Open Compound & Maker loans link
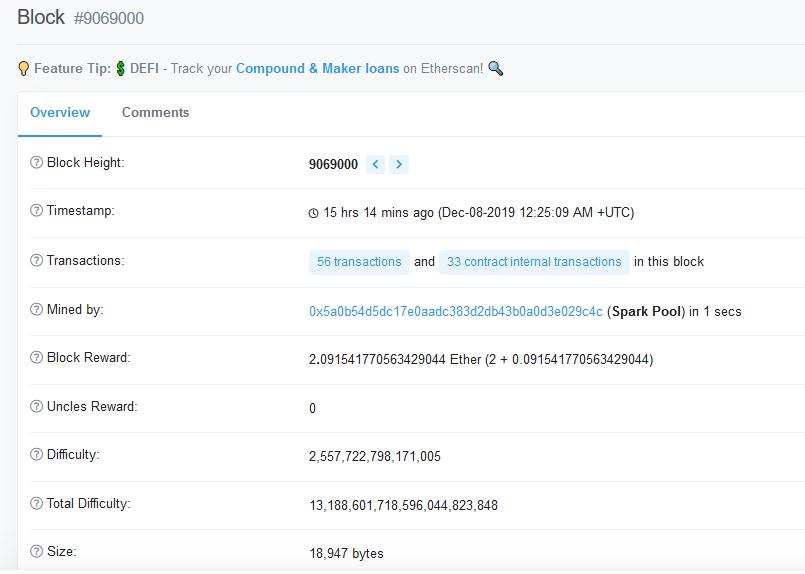Image resolution: width=805 pixels, height=574 pixels. (317, 69)
